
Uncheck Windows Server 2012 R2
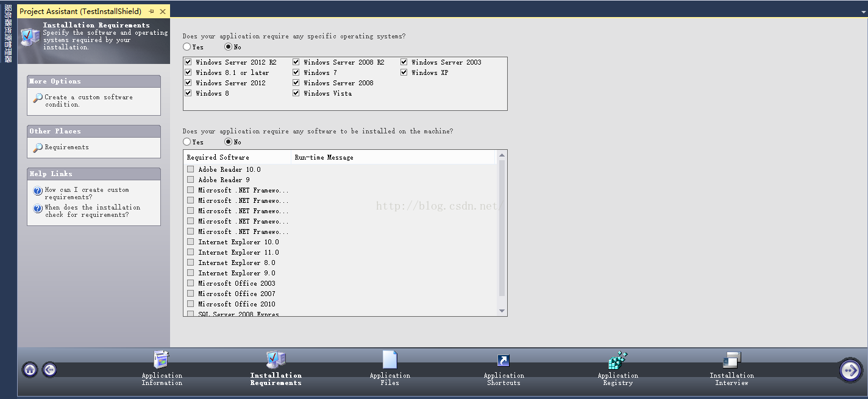(x=188, y=62)
